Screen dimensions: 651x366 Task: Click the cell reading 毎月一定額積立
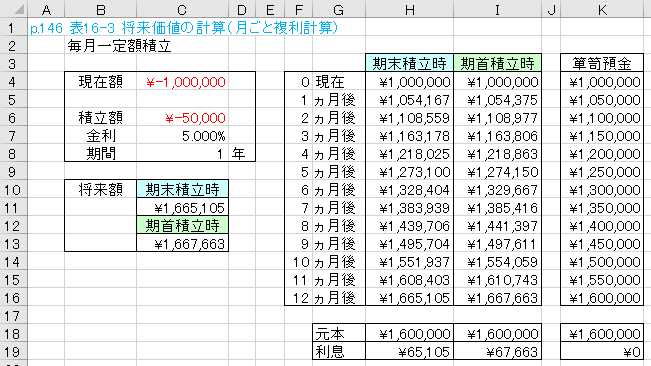119,46
